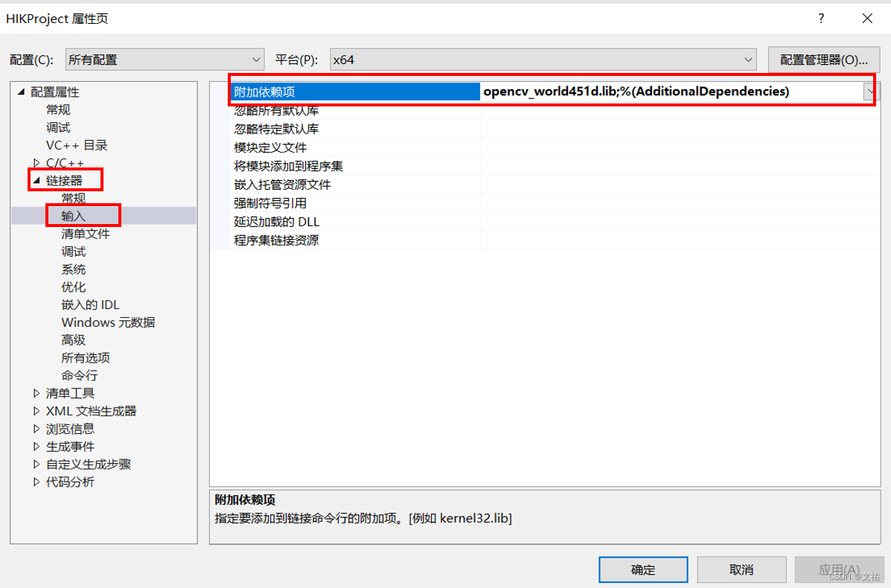Close the HIKProject property pages dialog
This screenshot has width=891, height=588.
[867, 18]
